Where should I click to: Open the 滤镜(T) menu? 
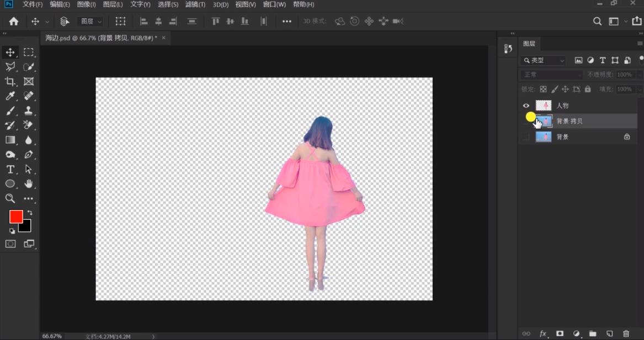pos(195,4)
